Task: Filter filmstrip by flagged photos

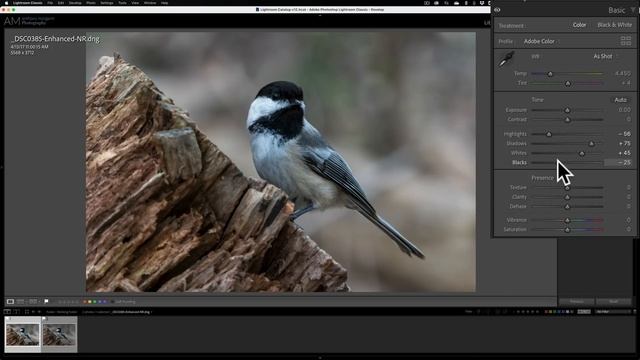Action: pyautogui.click(x=479, y=312)
